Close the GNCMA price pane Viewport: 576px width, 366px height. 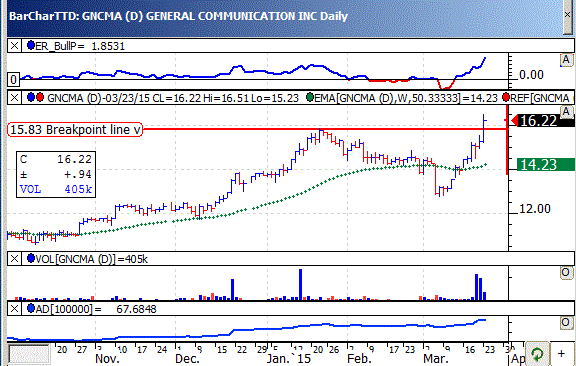click(x=14, y=98)
